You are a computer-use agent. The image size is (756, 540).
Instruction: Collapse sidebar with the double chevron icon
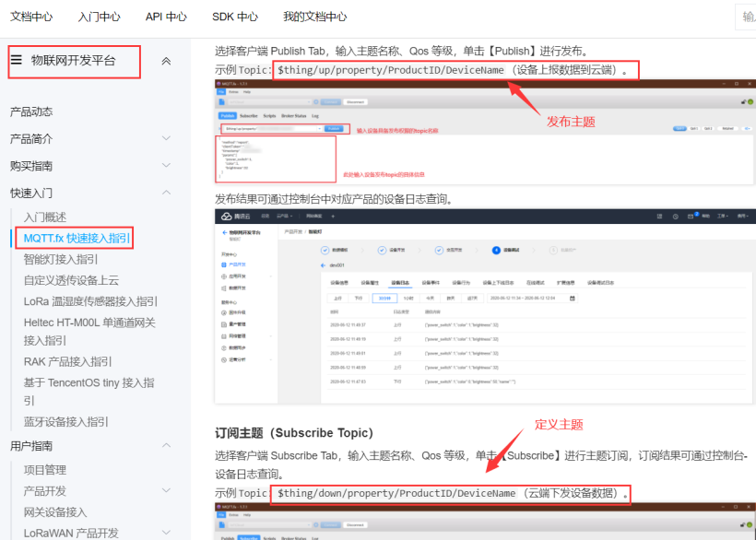point(166,61)
